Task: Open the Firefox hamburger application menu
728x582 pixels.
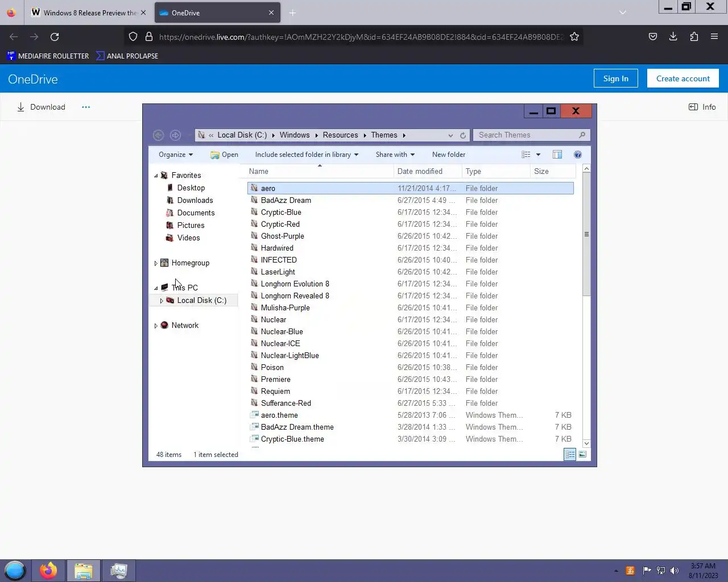Action: 714,37
